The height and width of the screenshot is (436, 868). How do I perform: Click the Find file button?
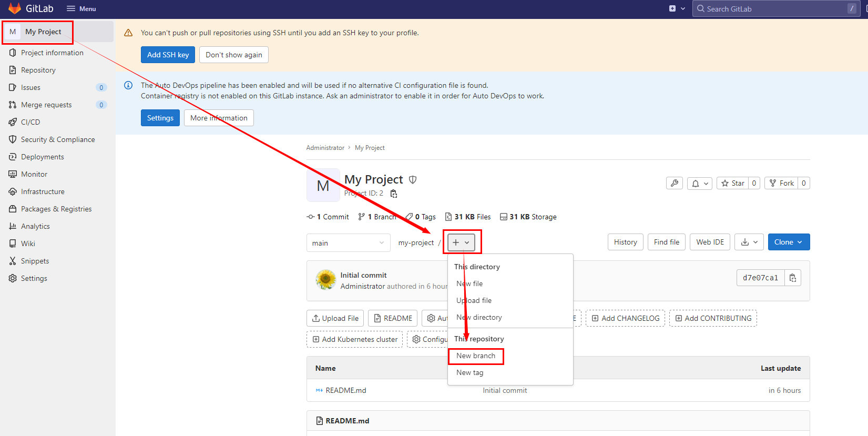(x=667, y=242)
